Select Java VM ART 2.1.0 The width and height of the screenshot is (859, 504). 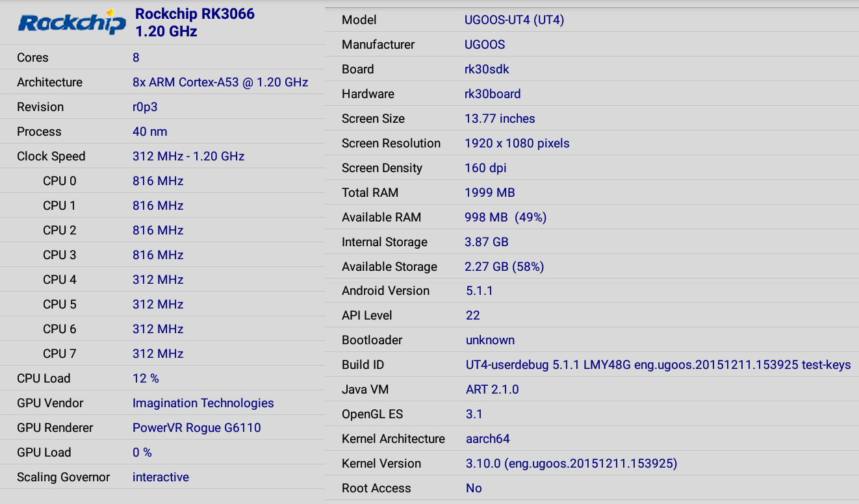point(492,389)
